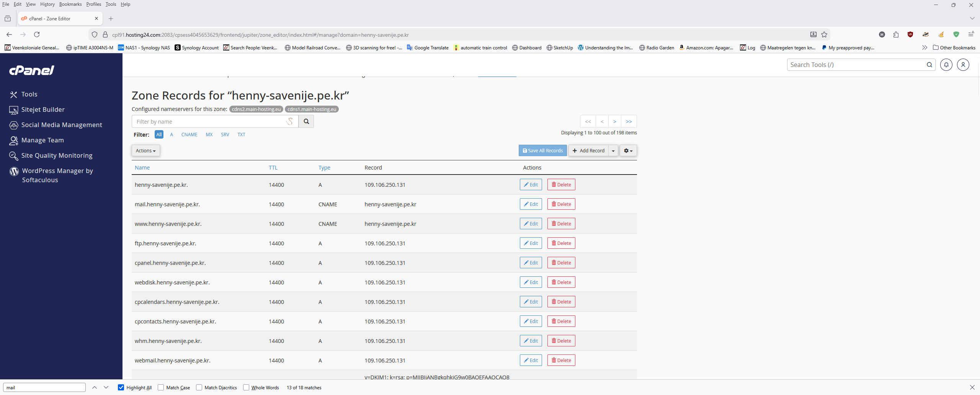
Task: Enable the Match Case checkbox
Action: point(161,387)
